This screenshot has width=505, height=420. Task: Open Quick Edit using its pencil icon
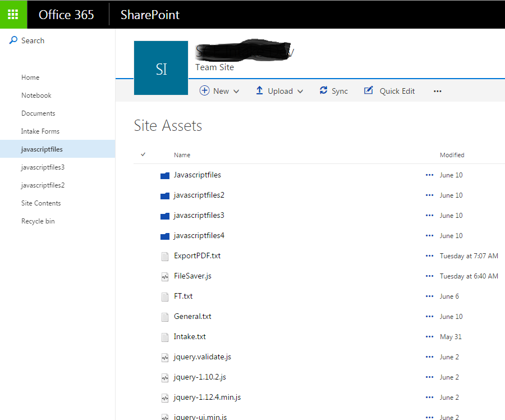coord(368,90)
